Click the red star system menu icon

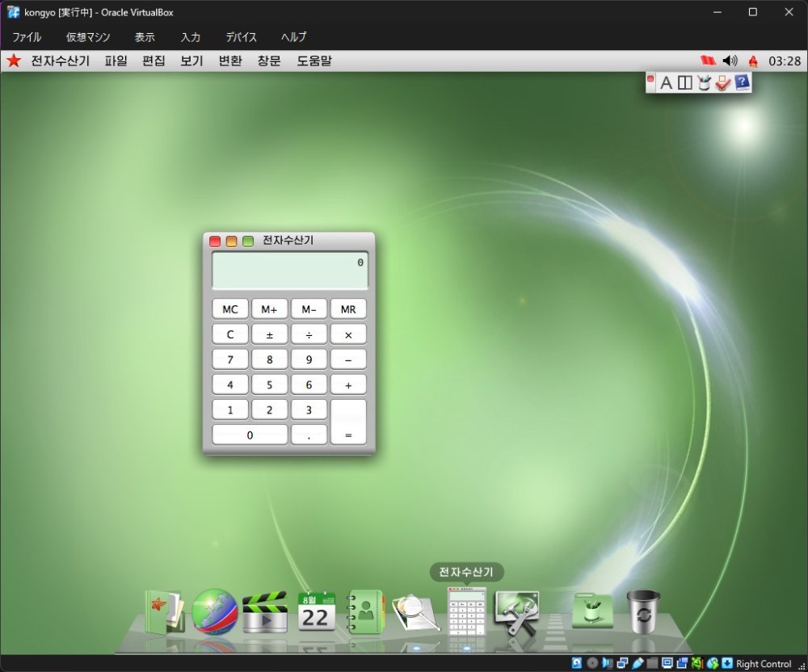[14, 61]
